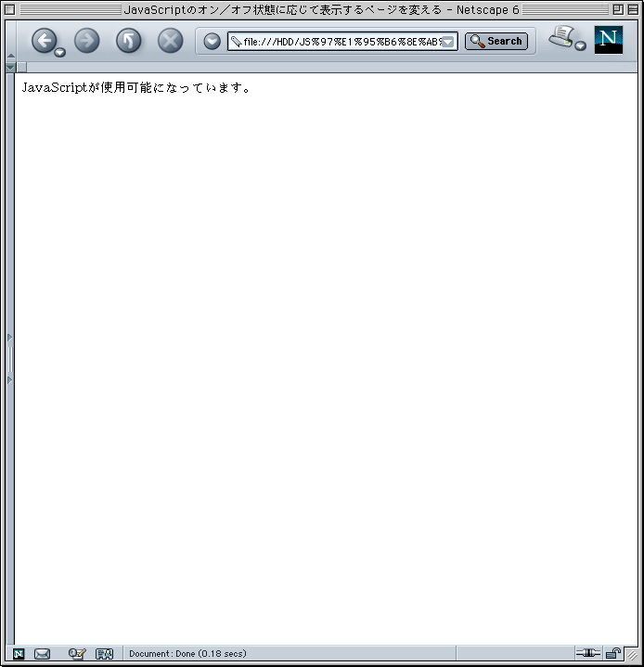The image size is (644, 667).
Task: Open the Back button history dropdown
Action: [x=60, y=52]
